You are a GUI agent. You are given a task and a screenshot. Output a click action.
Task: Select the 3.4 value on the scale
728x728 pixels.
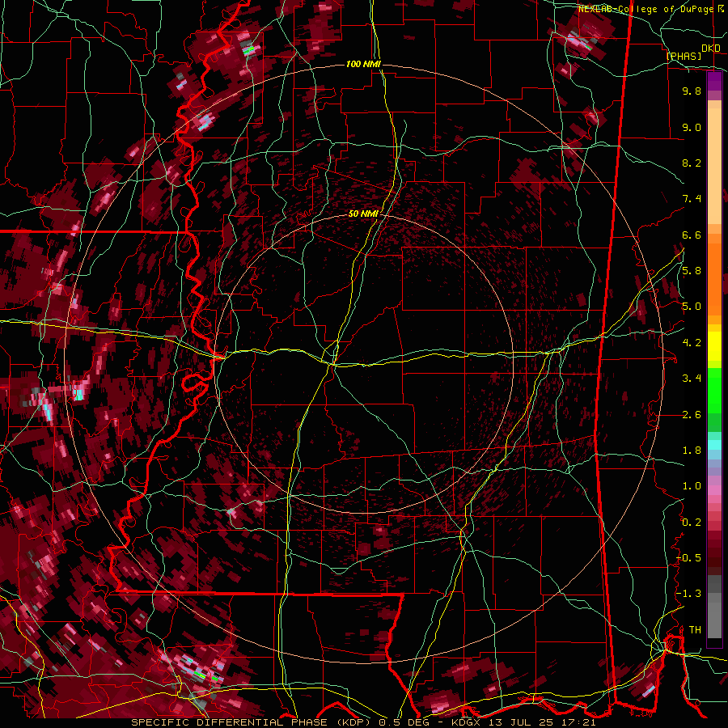(x=692, y=379)
